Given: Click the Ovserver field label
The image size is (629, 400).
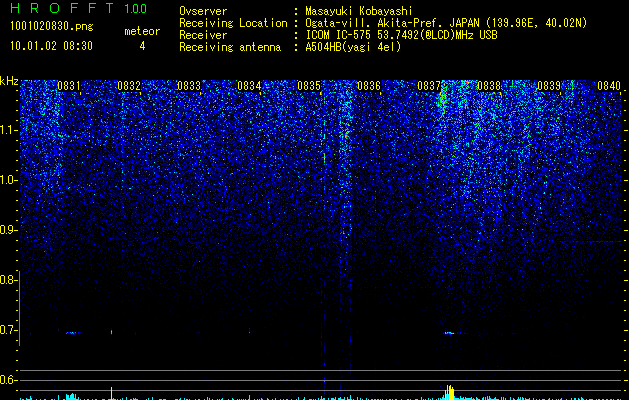Looking at the screenshot, I should pyautogui.click(x=203, y=11).
